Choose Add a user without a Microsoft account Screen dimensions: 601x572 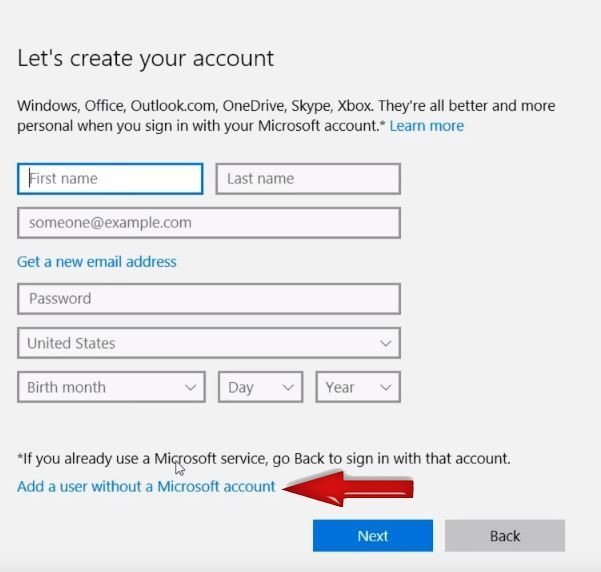click(146, 486)
